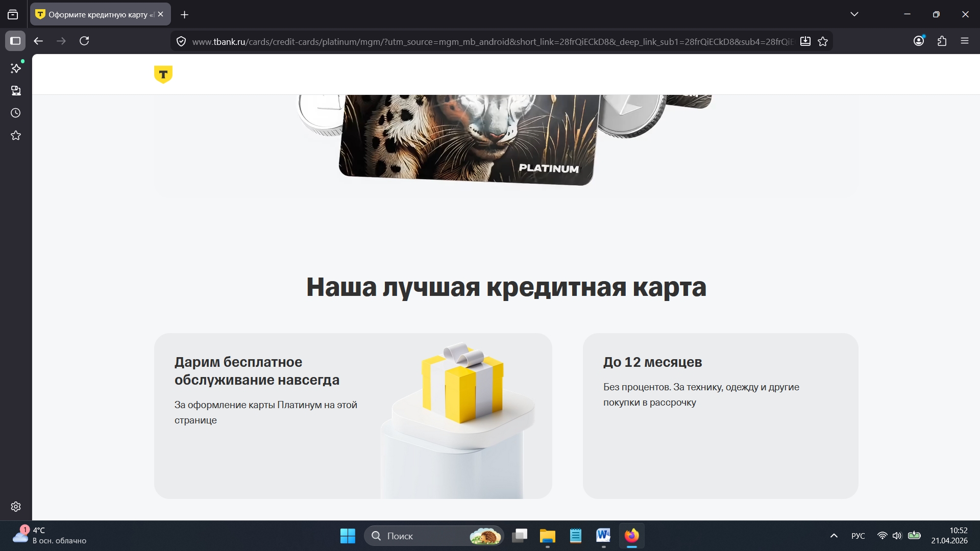Open the Bookmarks sidebar panel

tap(15, 135)
